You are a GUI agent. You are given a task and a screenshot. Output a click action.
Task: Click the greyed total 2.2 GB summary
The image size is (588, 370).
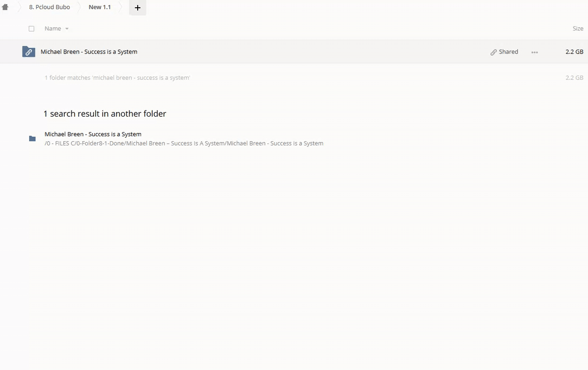point(574,78)
